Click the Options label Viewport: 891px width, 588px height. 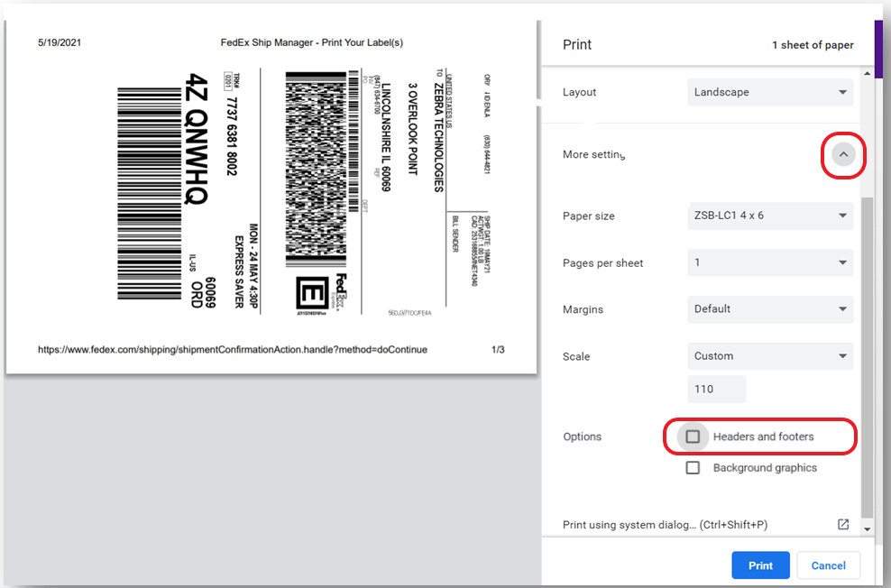tap(582, 436)
